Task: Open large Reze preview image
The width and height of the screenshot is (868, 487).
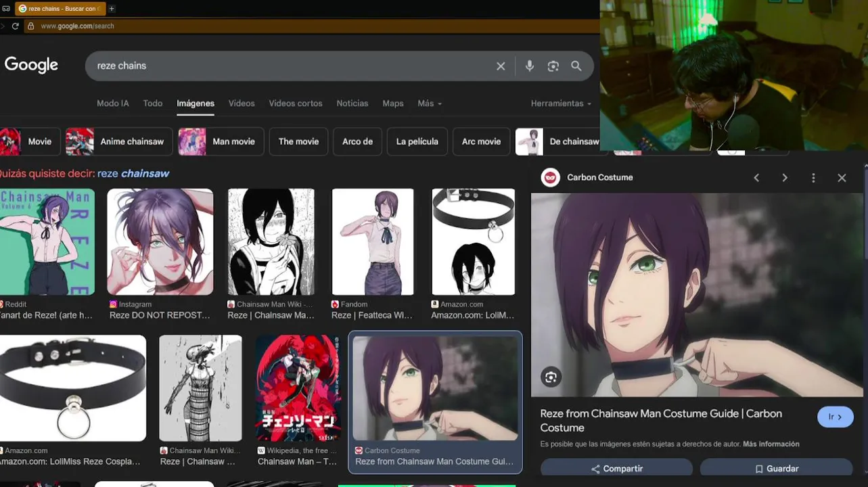Action: (697, 295)
